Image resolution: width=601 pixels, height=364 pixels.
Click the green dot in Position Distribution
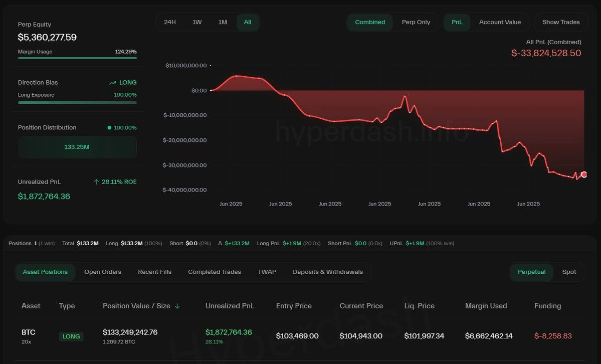(x=109, y=128)
